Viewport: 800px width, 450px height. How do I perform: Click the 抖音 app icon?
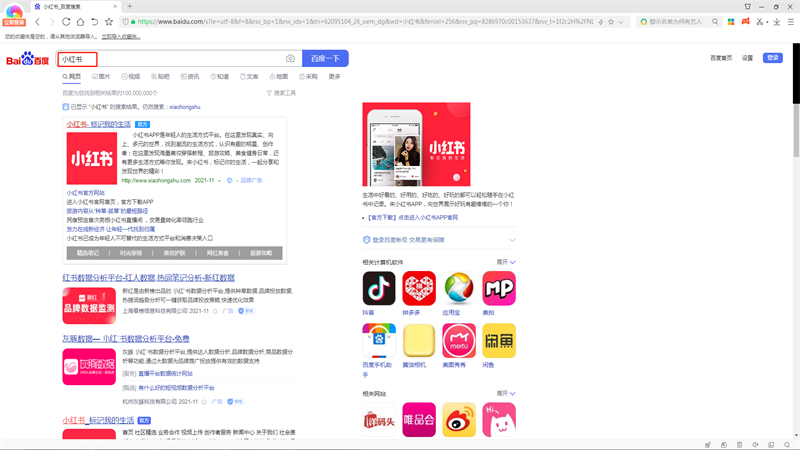(379, 288)
